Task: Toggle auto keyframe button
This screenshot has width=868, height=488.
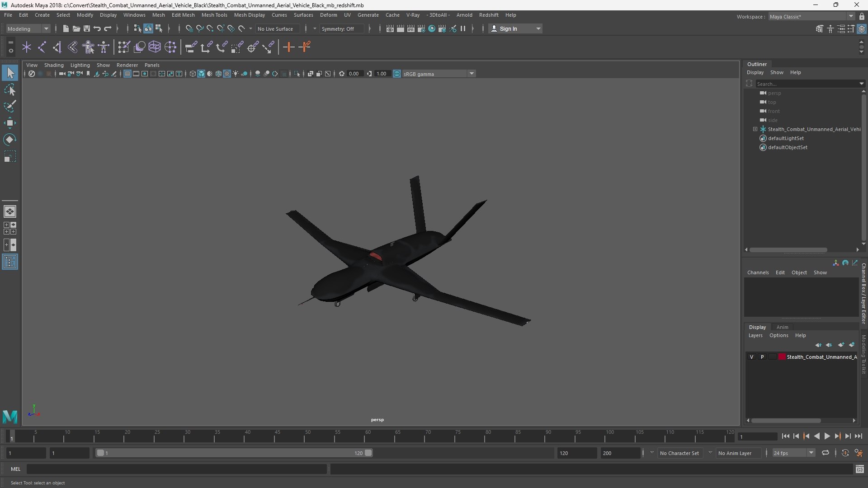Action: 845,453
